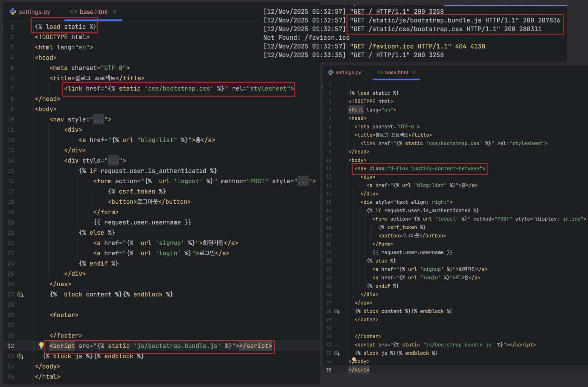Click '{% load static %}' line in left editor
The height and width of the screenshot is (387, 588).
click(x=66, y=27)
